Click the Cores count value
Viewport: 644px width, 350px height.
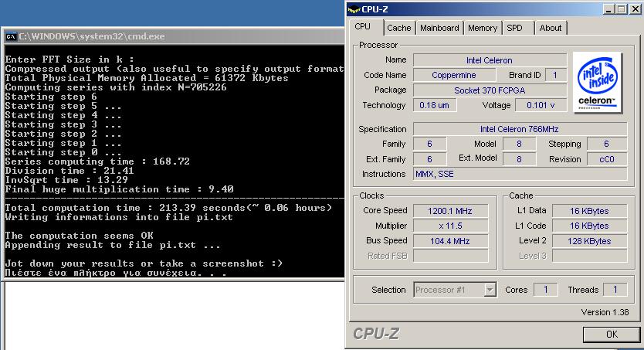546,290
